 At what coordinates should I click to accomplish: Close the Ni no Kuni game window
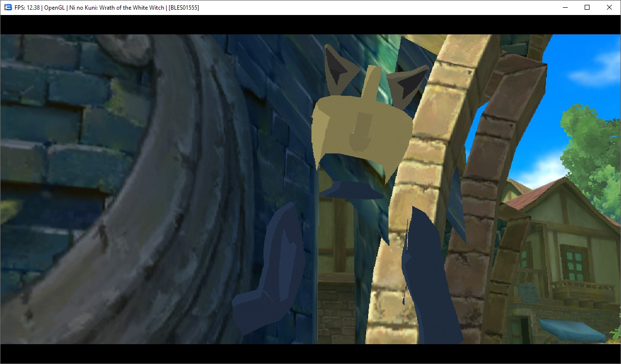click(x=609, y=7)
